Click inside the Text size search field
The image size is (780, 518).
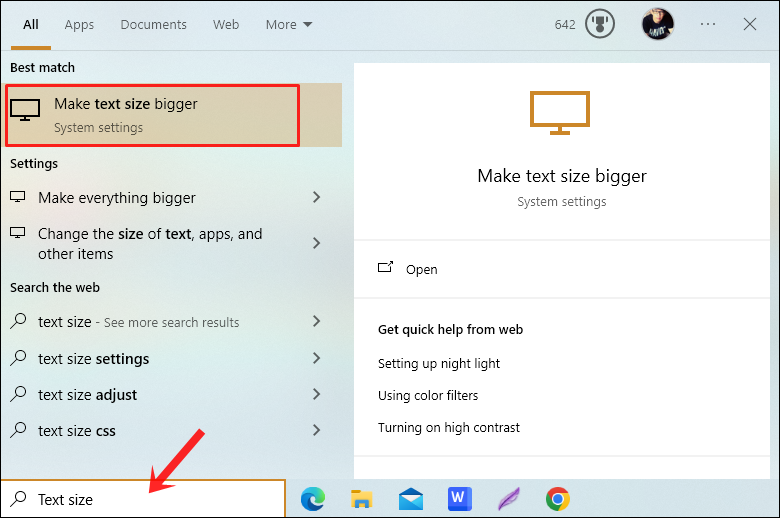143,499
